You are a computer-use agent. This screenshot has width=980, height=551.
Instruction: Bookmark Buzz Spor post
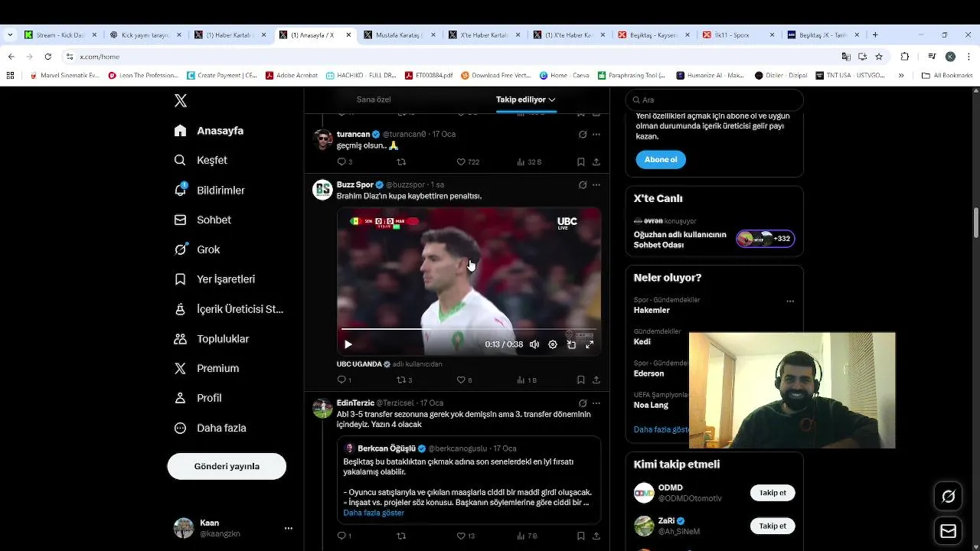(x=581, y=380)
